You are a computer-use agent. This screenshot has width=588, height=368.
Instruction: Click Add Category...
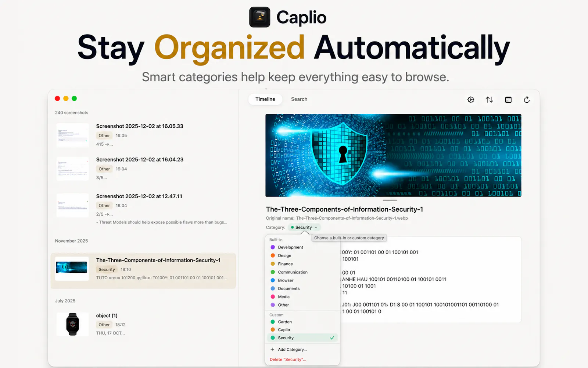292,350
